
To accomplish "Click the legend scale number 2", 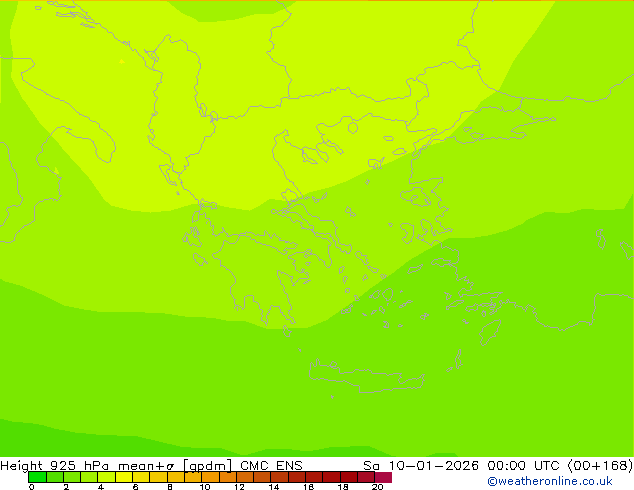I will [x=66, y=487].
